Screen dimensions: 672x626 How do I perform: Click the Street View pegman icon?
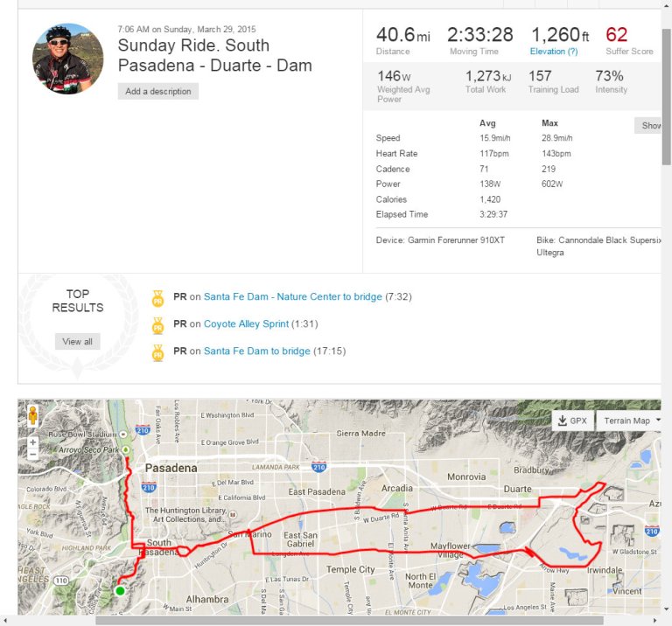click(33, 414)
